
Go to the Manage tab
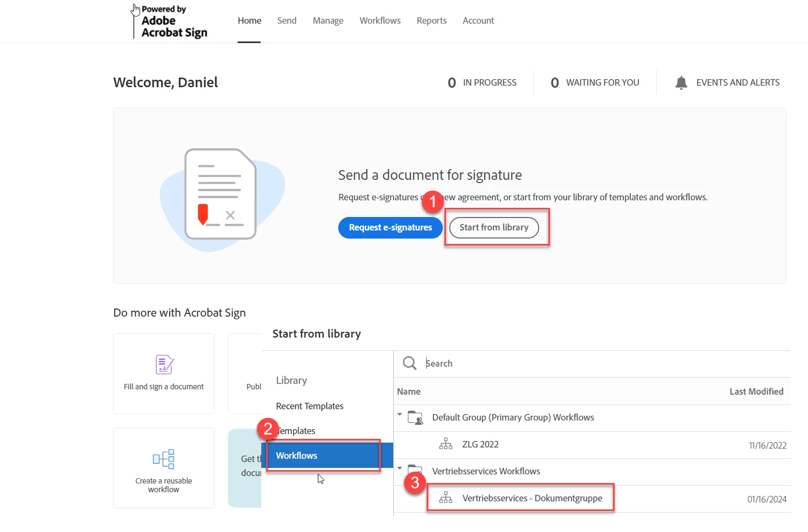[x=328, y=20]
